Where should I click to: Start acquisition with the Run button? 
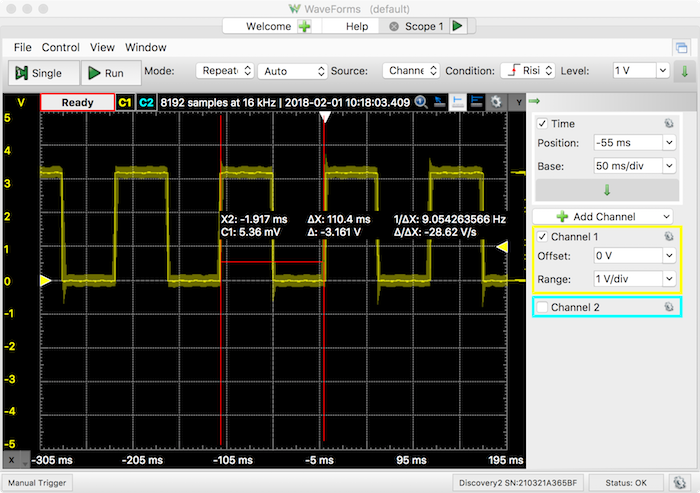pos(111,73)
